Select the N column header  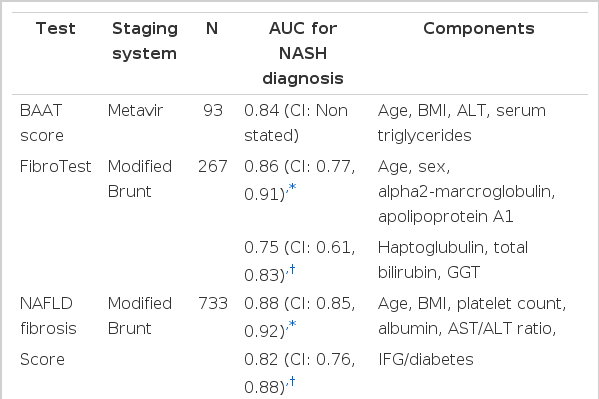[212, 28]
